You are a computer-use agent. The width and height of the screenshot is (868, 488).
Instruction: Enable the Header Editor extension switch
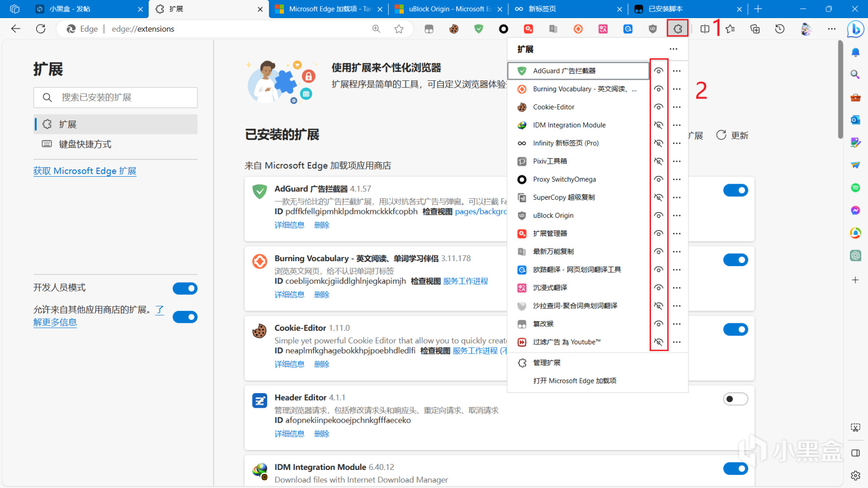735,399
